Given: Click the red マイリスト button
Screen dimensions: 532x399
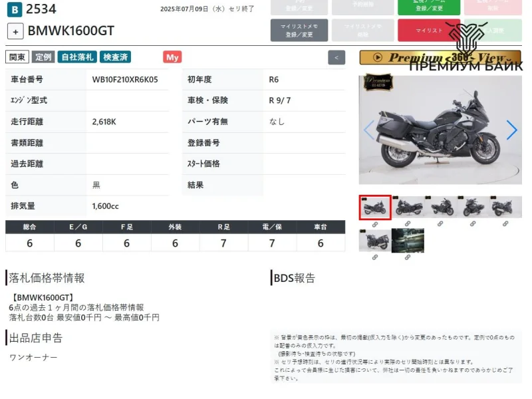Looking at the screenshot, I should [x=429, y=31].
